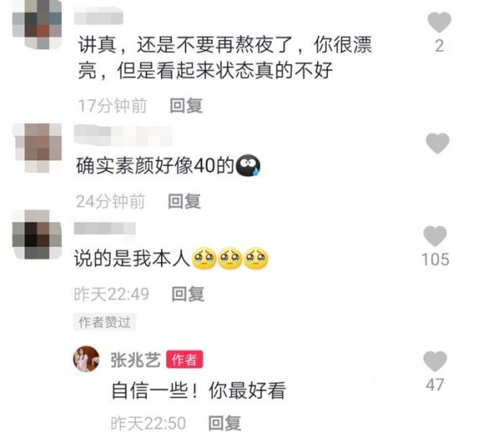Tap the red 作者 badge

(x=184, y=359)
